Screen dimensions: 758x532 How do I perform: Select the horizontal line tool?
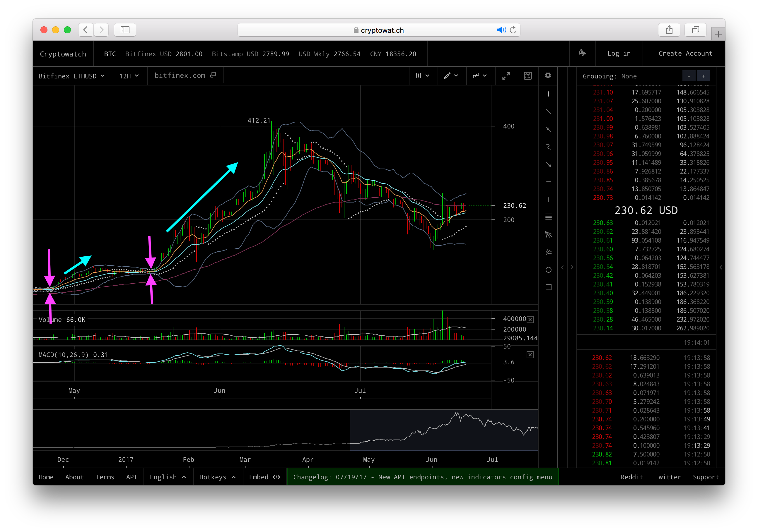548,182
